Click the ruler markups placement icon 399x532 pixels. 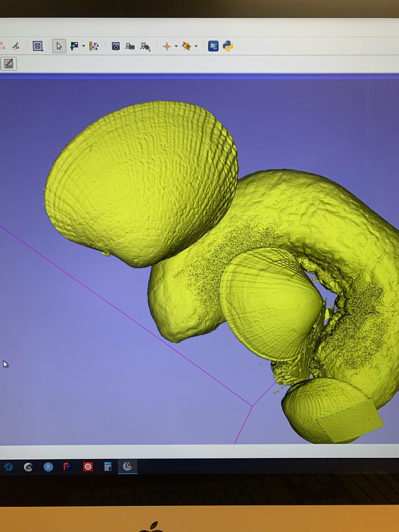tap(94, 46)
